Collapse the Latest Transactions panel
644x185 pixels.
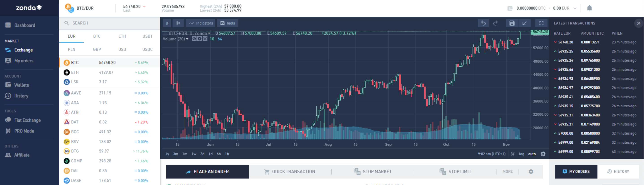(638, 23)
